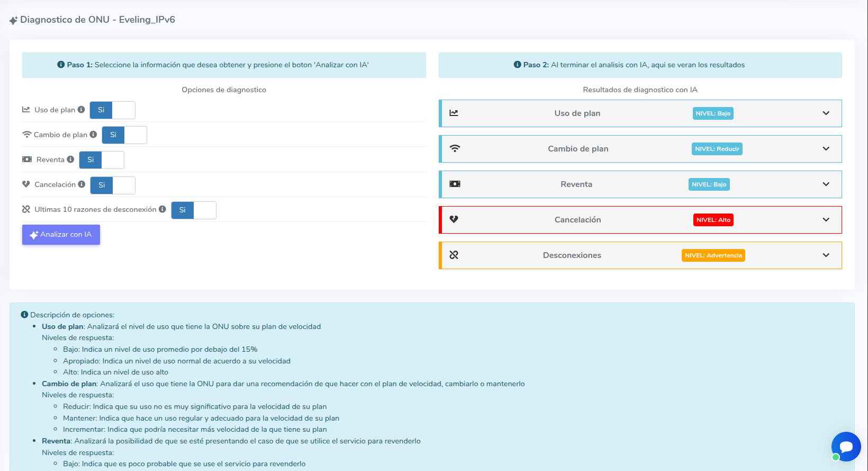Expand the Desconexiones result chevron
Image resolution: width=868 pixels, height=471 pixels.
(826, 255)
